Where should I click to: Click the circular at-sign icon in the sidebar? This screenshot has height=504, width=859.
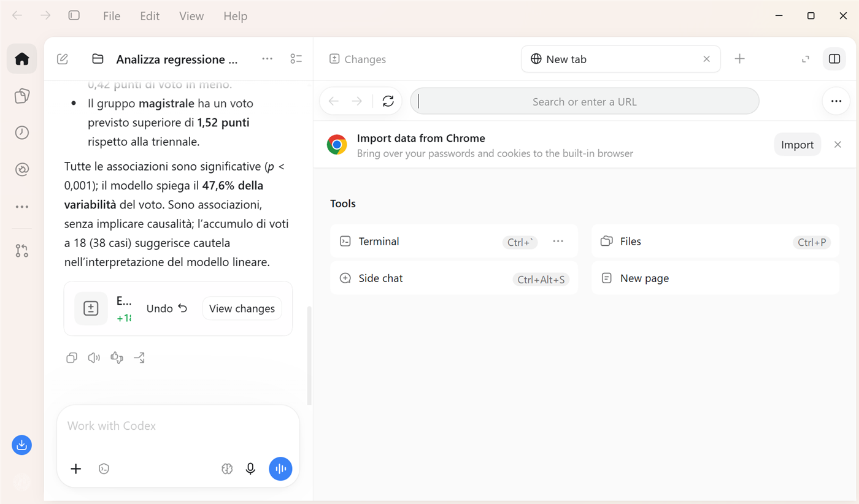coord(22,170)
